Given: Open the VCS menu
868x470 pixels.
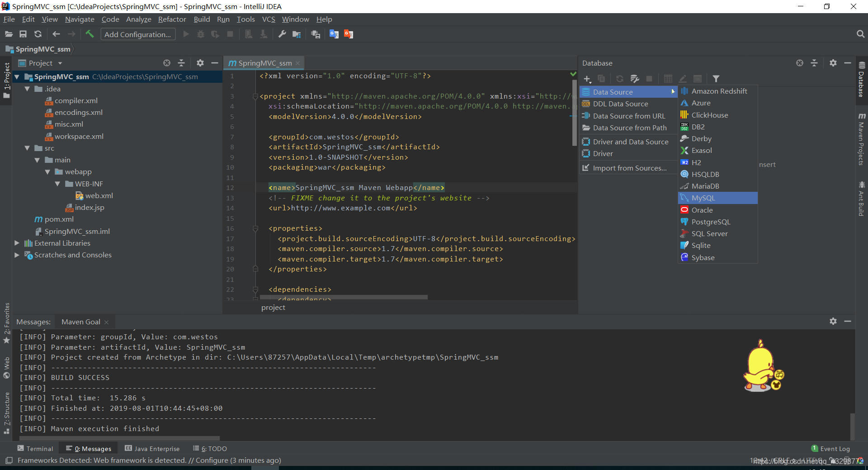Looking at the screenshot, I should coord(269,19).
